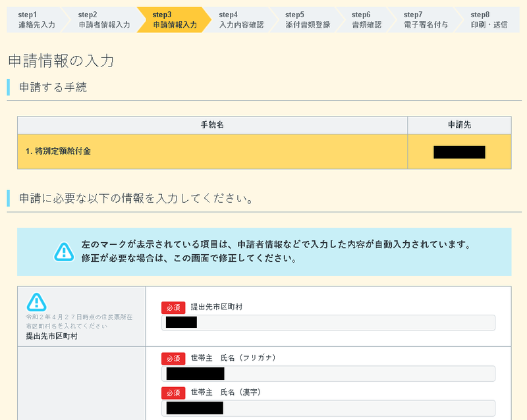Click the notice line 修正が必要な場合は、この画面で修正してください。
The height and width of the screenshot is (420, 527).
(x=189, y=258)
